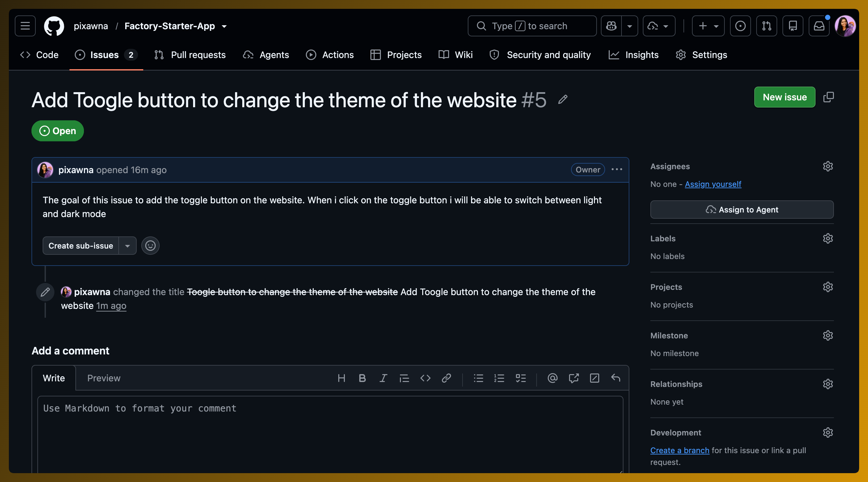Open slash commands icon in toolbar
Screen dimensions: 868x482
tap(594, 378)
